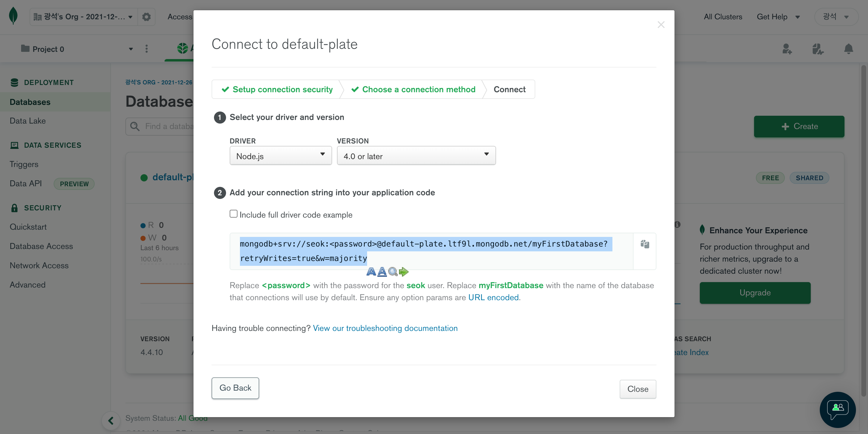Image resolution: width=868 pixels, height=434 pixels.
Task: Open the Driver dropdown showing Node.js
Action: 281,156
